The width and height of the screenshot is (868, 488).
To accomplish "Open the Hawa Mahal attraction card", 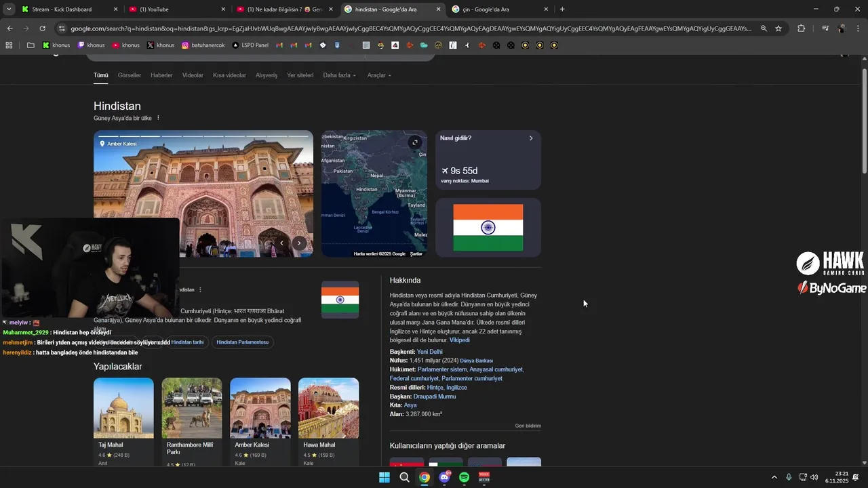I will [x=328, y=422].
